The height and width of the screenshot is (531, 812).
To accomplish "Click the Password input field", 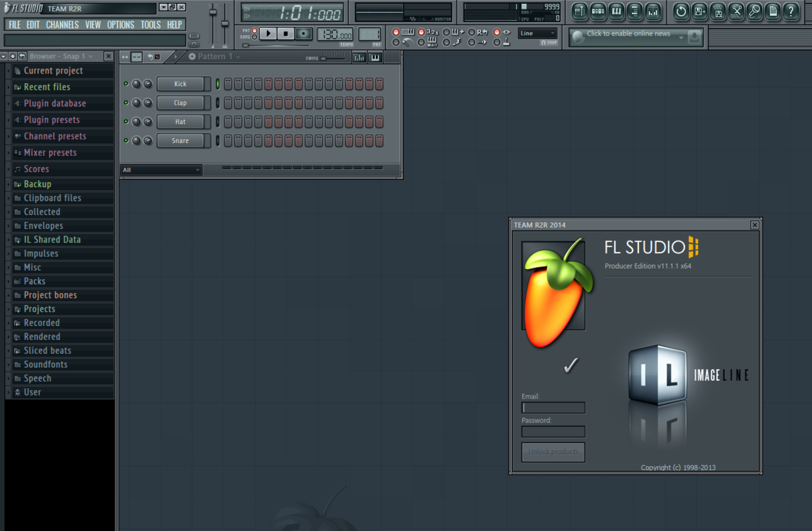I will point(553,431).
